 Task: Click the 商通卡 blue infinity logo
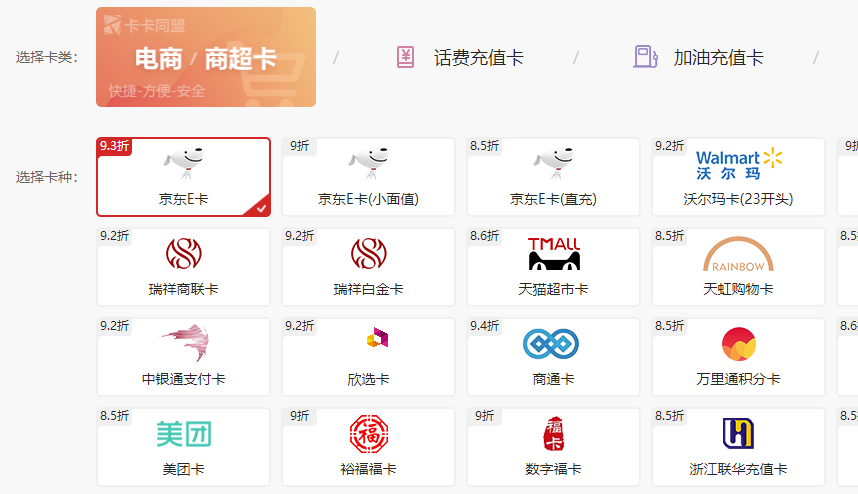(x=553, y=343)
